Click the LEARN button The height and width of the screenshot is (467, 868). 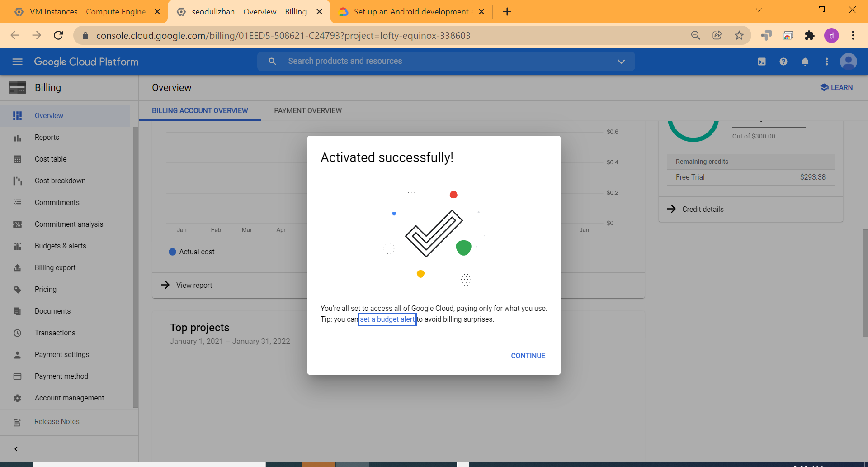click(836, 87)
